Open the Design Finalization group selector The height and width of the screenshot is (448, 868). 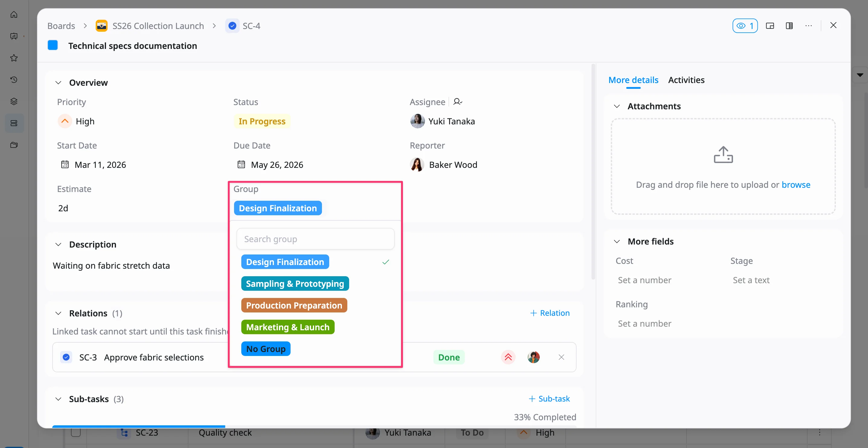point(278,208)
